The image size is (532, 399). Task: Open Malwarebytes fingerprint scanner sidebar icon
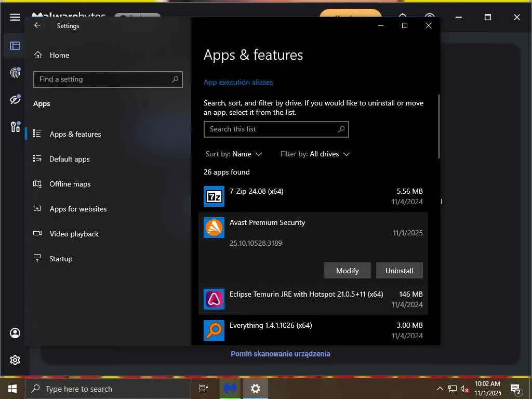point(15,72)
